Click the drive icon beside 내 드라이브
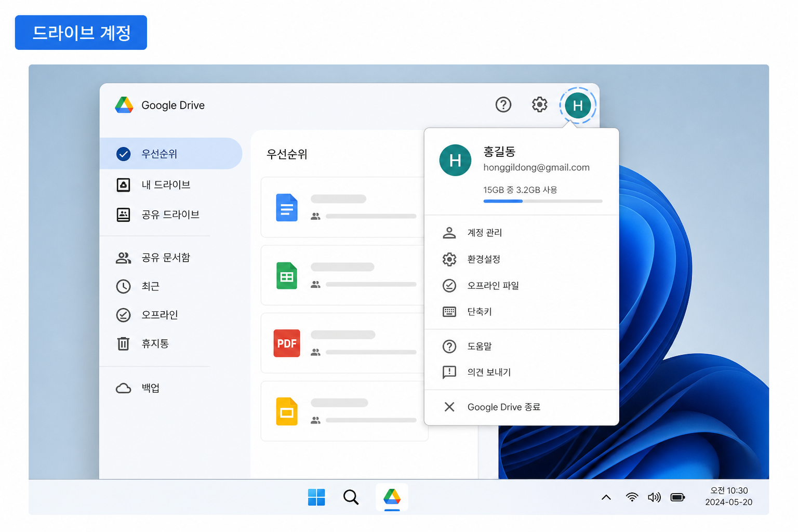The width and height of the screenshot is (798, 532). [x=123, y=185]
